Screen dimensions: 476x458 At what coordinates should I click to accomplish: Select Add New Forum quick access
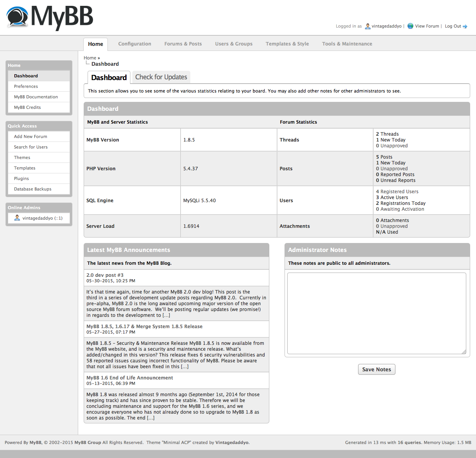pyautogui.click(x=30, y=136)
